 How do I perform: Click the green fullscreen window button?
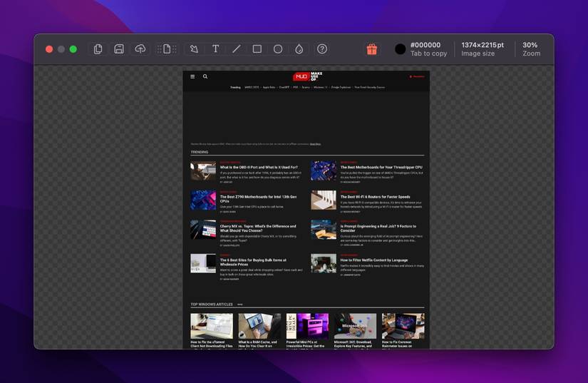73,49
